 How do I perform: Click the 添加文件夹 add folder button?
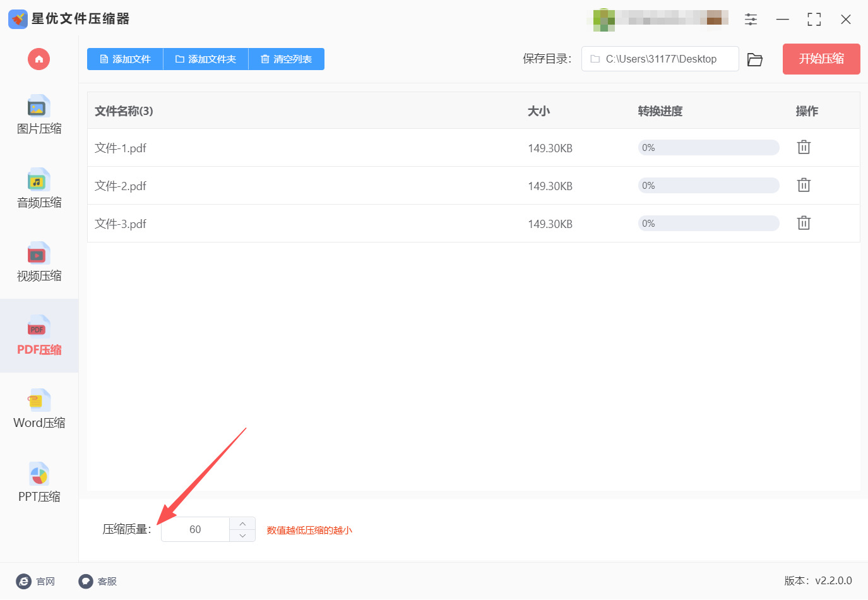206,59
